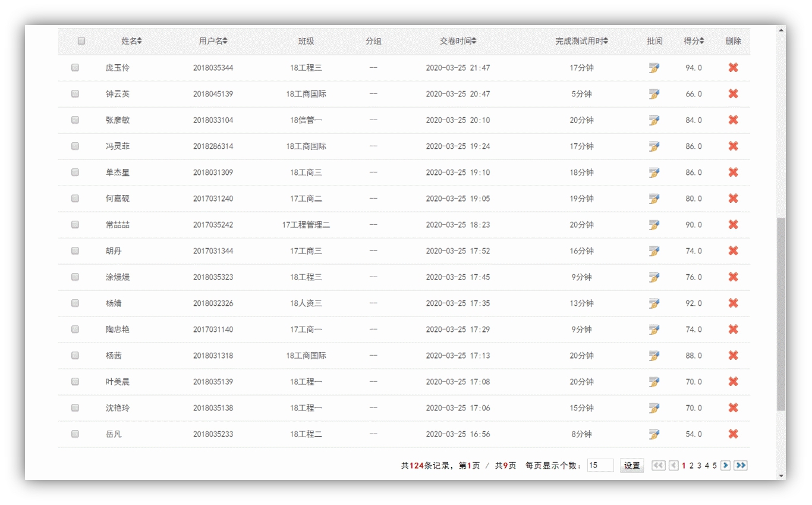Sort by 交卷时间 header
The image size is (812, 505).
click(458, 41)
